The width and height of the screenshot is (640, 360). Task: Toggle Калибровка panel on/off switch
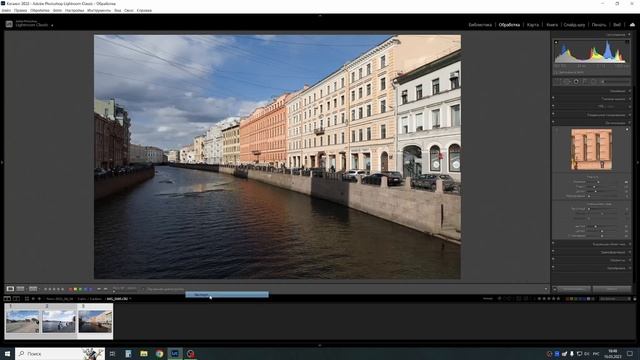tap(553, 268)
